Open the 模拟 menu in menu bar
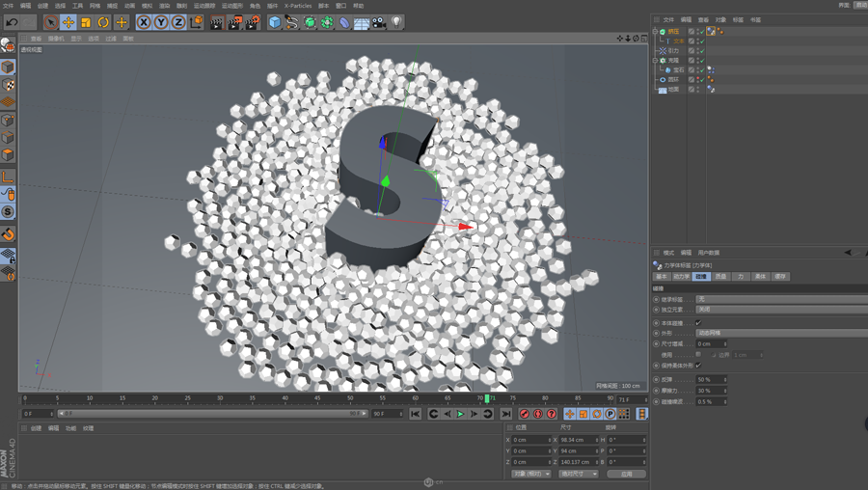Screen dimensions: 868x490 [148, 6]
